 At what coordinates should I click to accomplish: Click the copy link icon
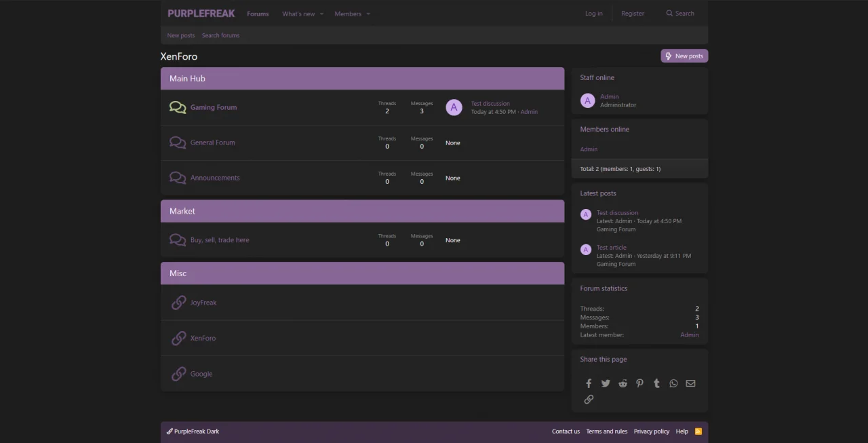(589, 400)
